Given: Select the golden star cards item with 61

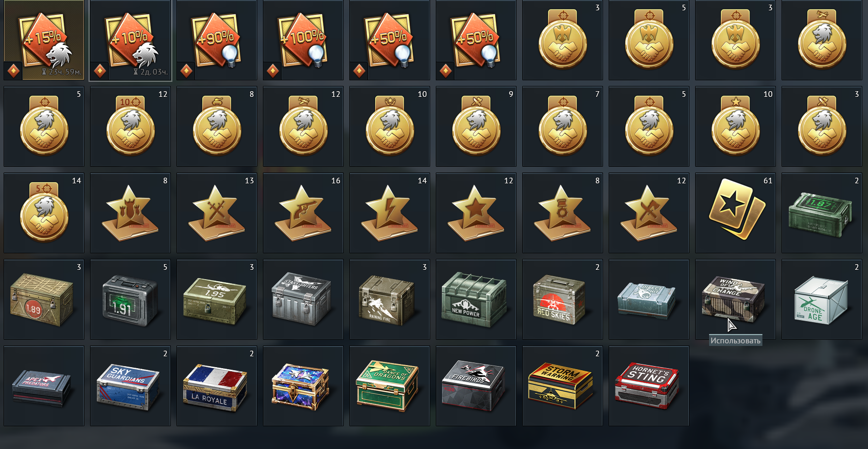Looking at the screenshot, I should pyautogui.click(x=735, y=213).
